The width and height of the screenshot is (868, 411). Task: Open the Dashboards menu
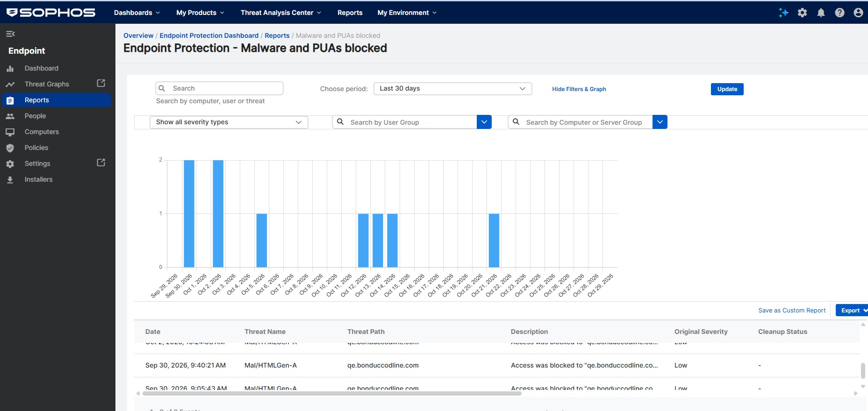(x=137, y=13)
